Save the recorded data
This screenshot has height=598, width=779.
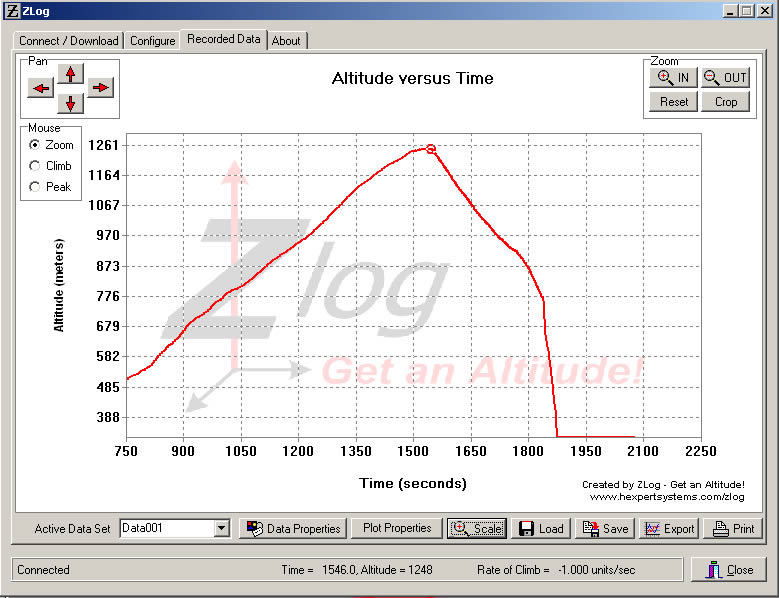tap(605, 528)
